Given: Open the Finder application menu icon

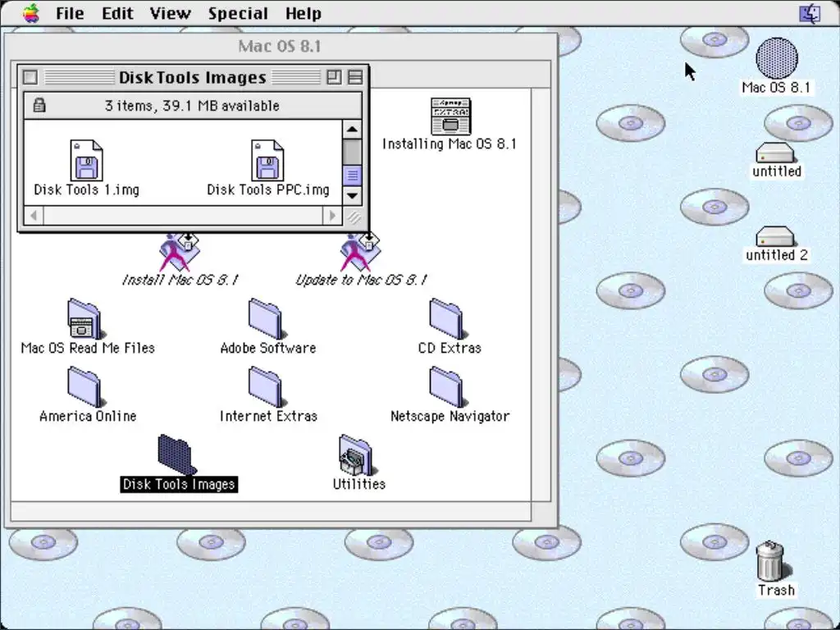Looking at the screenshot, I should (x=810, y=13).
